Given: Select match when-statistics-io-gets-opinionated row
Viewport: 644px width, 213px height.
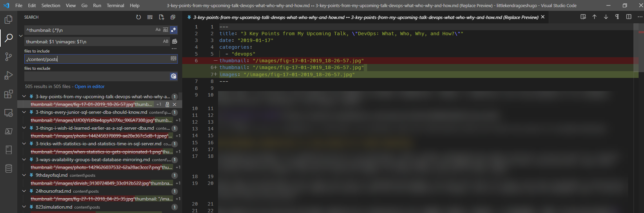Looking at the screenshot, I should pos(100,152).
